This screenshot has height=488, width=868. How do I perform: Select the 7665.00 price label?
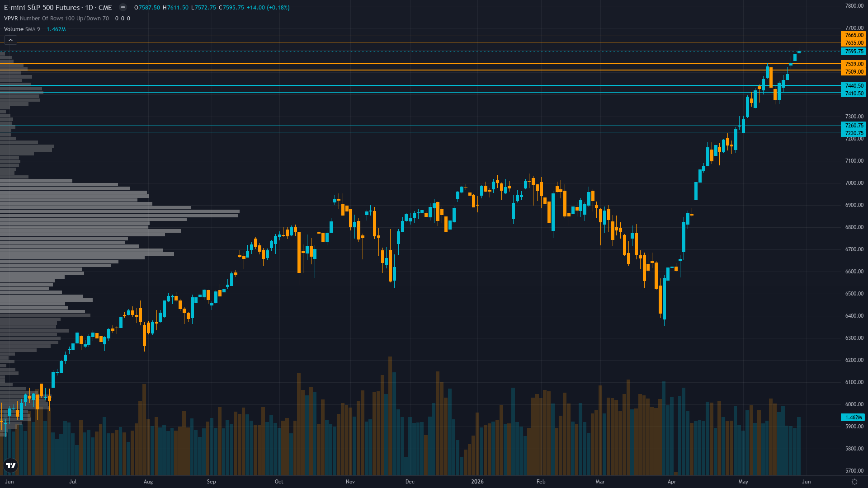coord(853,35)
